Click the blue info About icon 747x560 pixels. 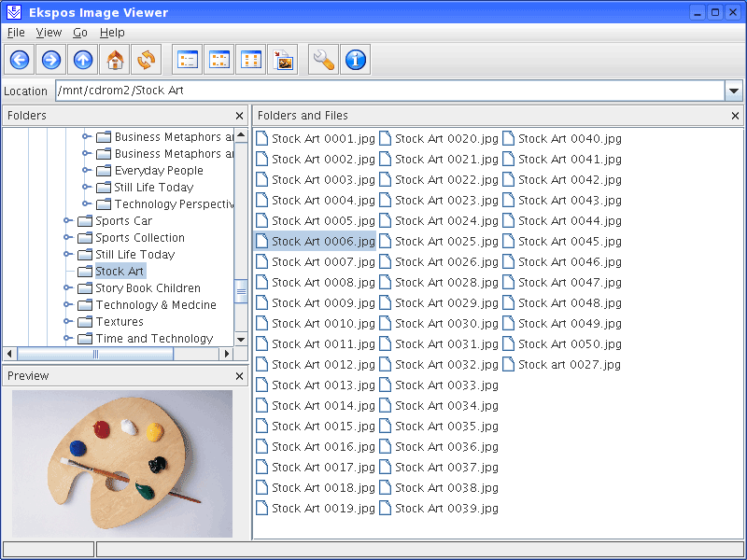click(x=356, y=61)
